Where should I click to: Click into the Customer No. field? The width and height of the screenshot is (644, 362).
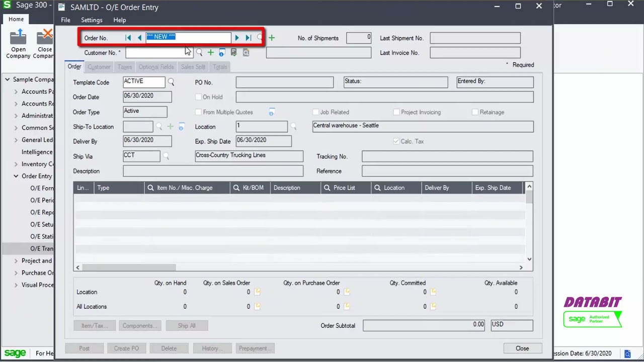tap(159, 52)
